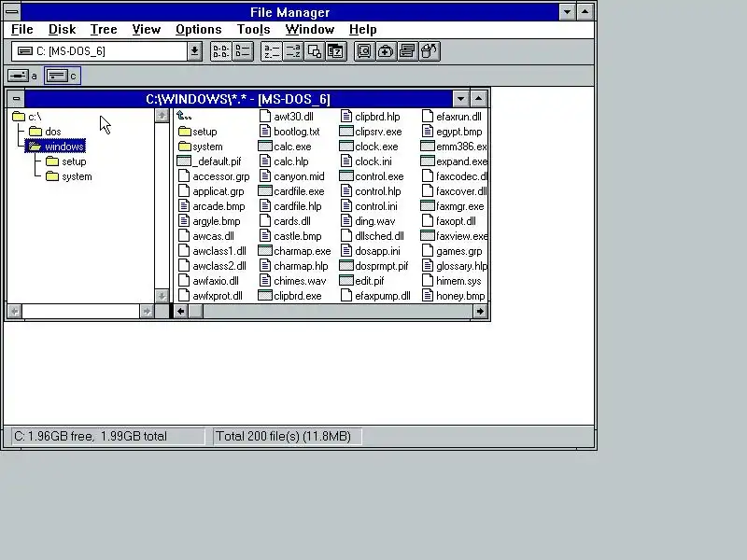The image size is (747, 560).
Task: Maximize the C:\WINDOWS\*.* child window
Action: pos(479,99)
